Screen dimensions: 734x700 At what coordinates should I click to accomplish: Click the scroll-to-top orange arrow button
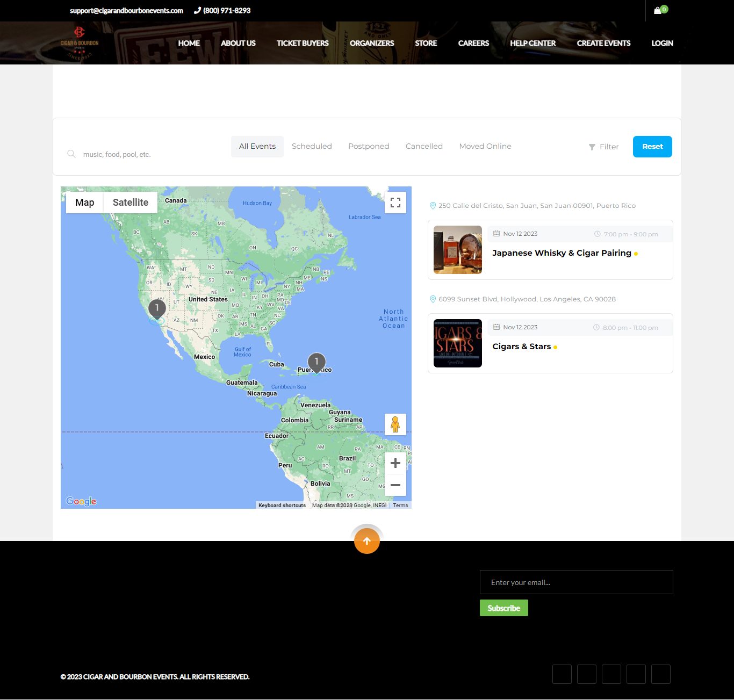click(367, 541)
